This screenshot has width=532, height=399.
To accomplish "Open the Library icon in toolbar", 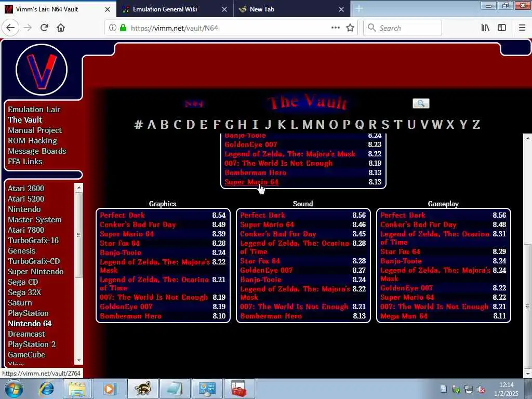I will click(485, 28).
